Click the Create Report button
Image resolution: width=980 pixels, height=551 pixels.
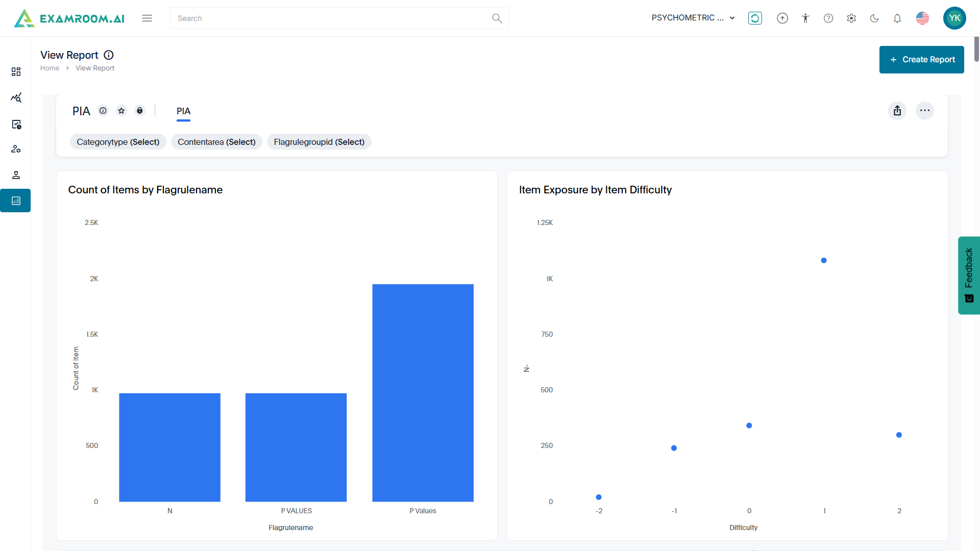coord(921,60)
